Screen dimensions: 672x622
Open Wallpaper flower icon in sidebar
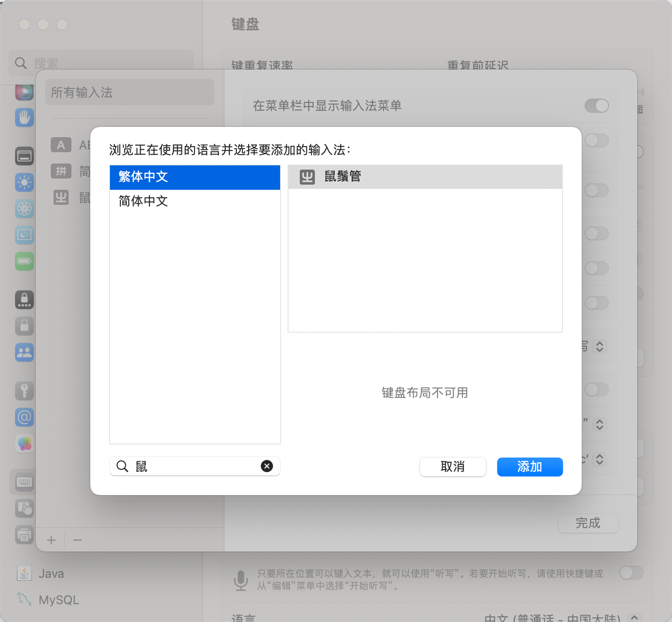(x=24, y=208)
